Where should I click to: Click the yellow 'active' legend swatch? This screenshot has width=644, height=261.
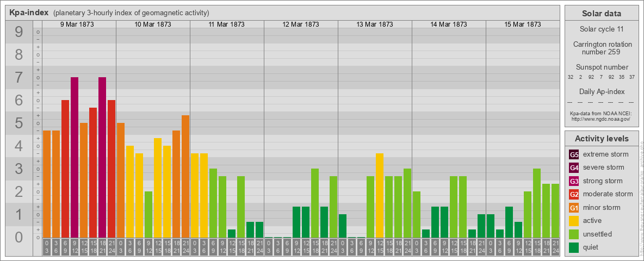574,221
